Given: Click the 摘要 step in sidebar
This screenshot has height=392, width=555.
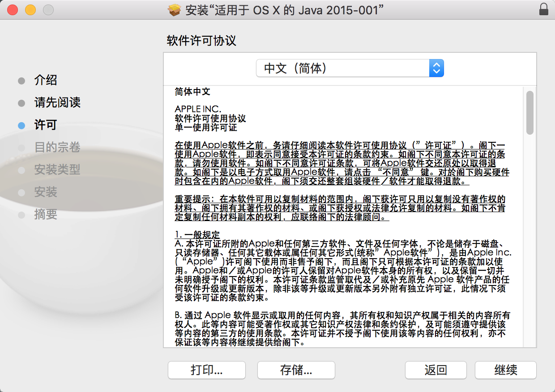Looking at the screenshot, I should pyautogui.click(x=46, y=215).
